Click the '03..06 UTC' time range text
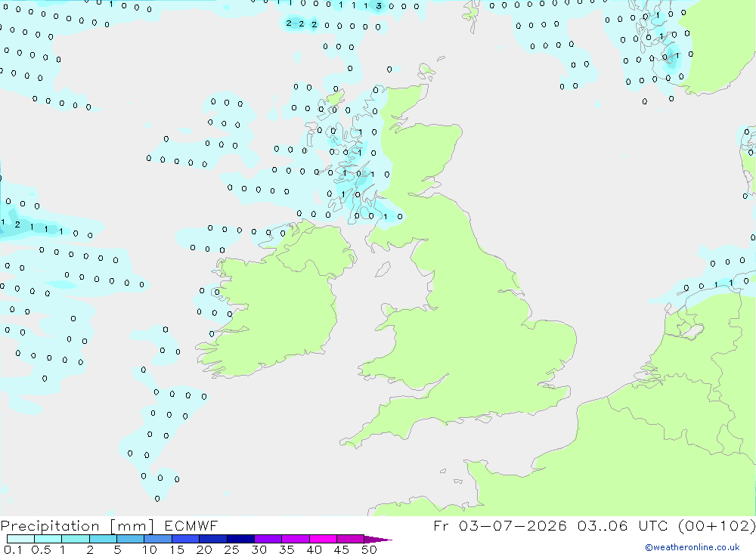Screen dimensions: 756x554 tap(621, 526)
